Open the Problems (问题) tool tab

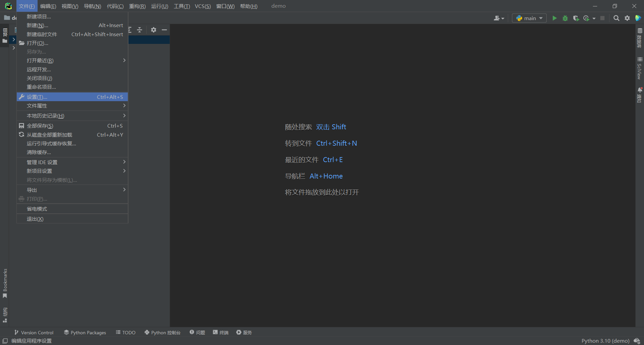click(197, 332)
